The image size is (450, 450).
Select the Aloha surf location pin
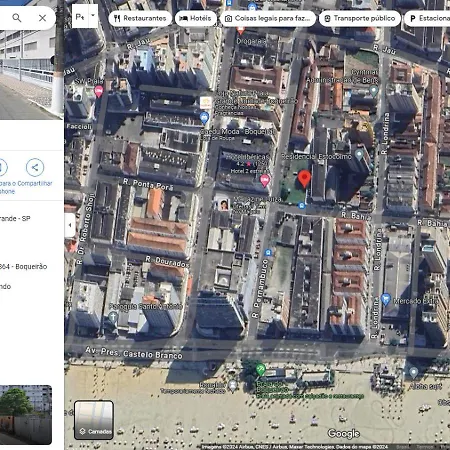[413, 372]
